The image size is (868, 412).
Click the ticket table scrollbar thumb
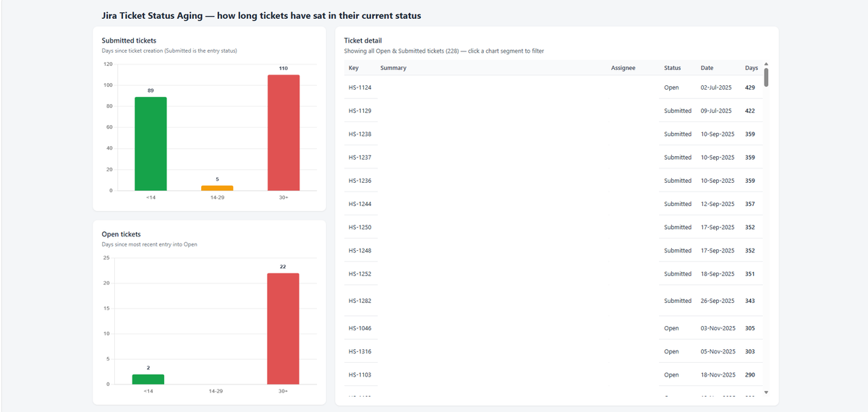click(x=766, y=77)
